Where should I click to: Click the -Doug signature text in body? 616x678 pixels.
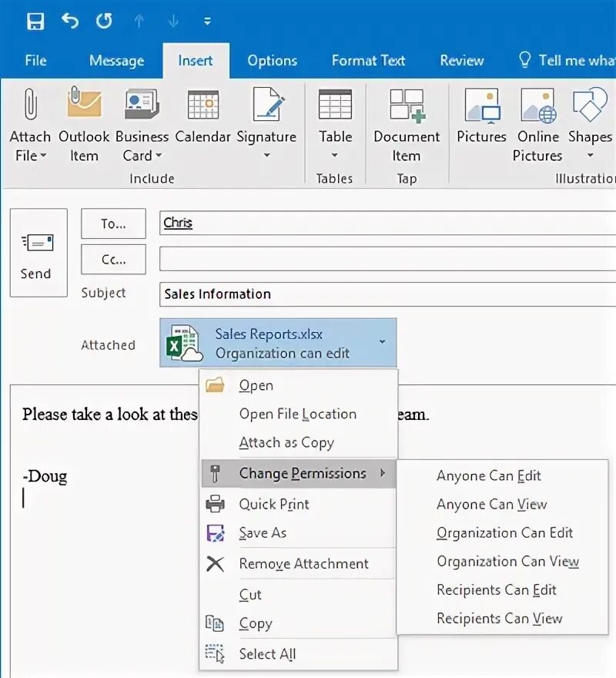coord(45,476)
